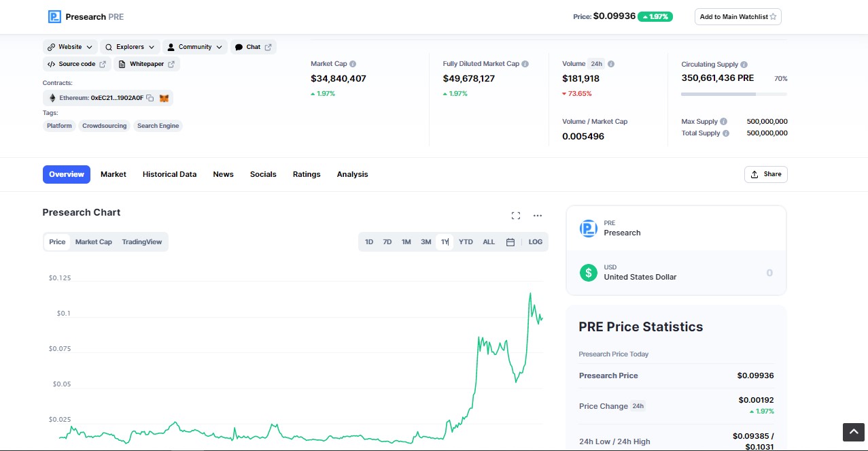Image resolution: width=868 pixels, height=451 pixels.
Task: Click the Share button
Action: 766,174
